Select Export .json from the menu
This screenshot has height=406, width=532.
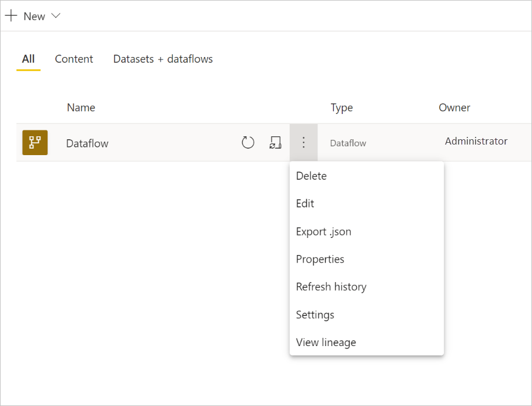point(324,231)
